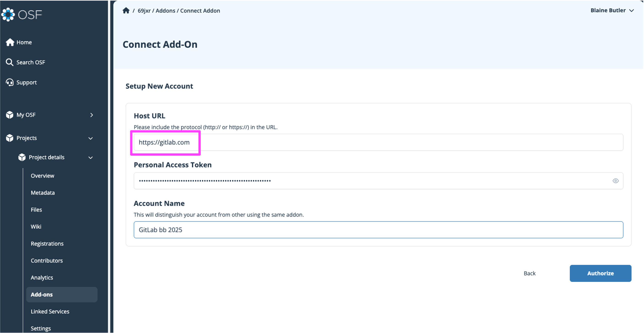Go to Contributors in the sidebar

(x=47, y=261)
